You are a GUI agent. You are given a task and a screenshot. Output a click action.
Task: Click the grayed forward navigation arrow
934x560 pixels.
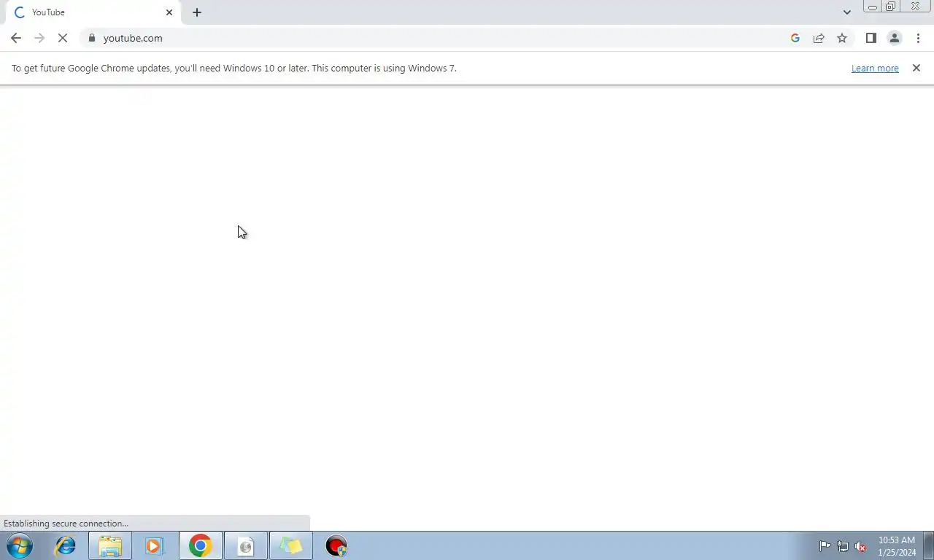point(39,38)
